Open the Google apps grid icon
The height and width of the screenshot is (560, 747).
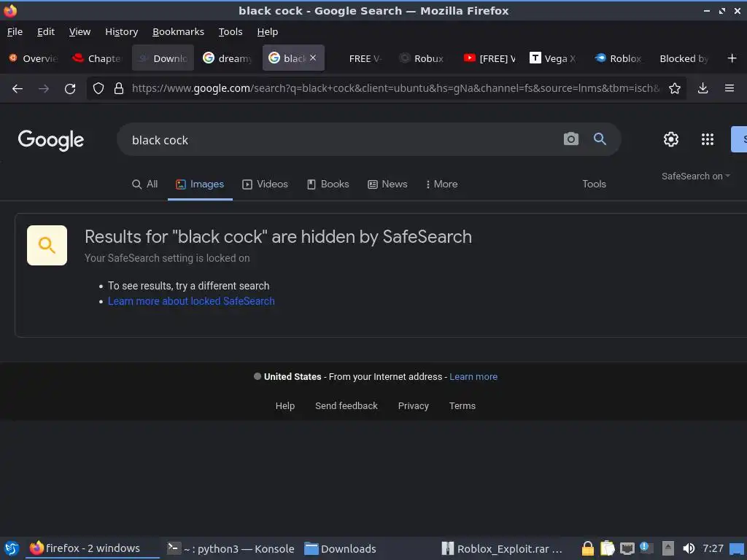pos(708,139)
